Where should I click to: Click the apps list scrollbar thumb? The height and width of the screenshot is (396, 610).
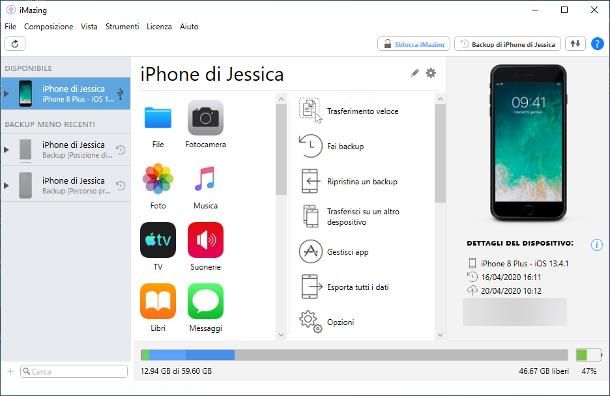[x=281, y=150]
